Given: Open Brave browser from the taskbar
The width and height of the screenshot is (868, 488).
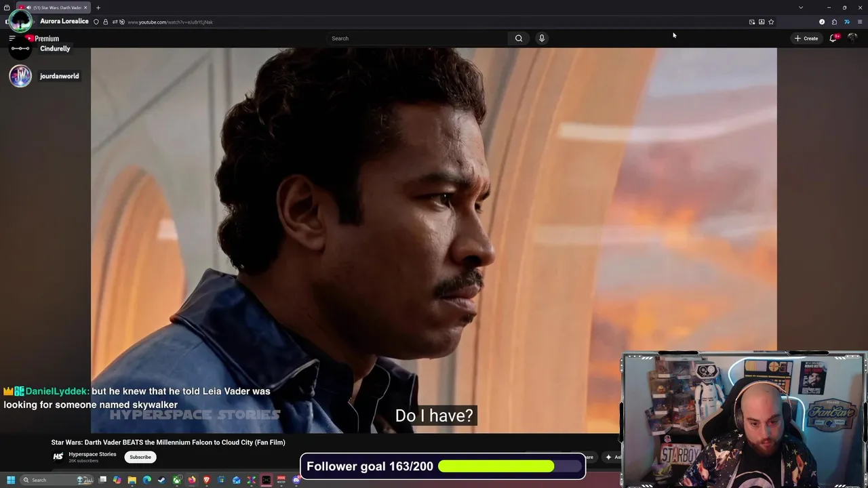Looking at the screenshot, I should tap(207, 480).
